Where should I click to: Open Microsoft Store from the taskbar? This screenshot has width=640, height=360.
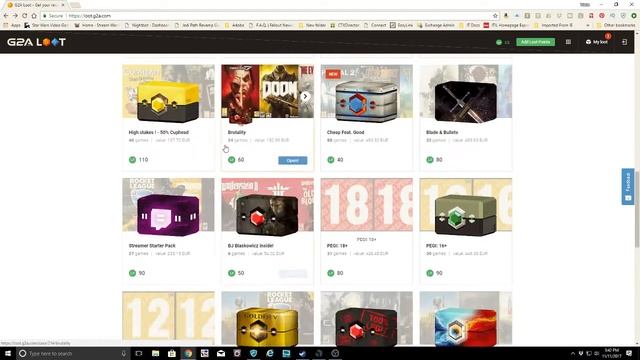pos(172,353)
